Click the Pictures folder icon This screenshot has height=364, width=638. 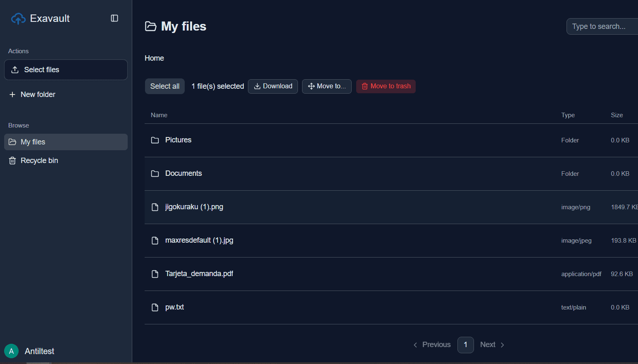pos(155,140)
